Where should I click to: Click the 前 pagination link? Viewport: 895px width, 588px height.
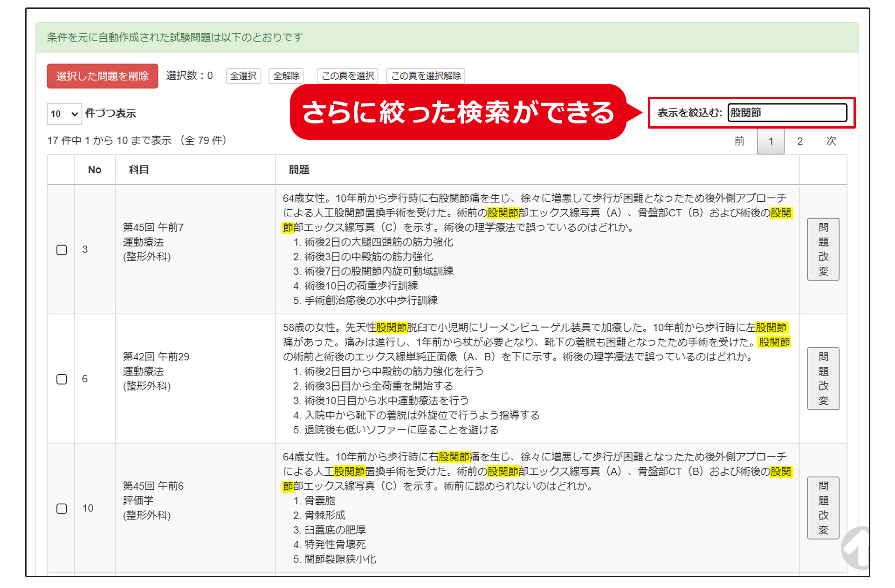(740, 141)
